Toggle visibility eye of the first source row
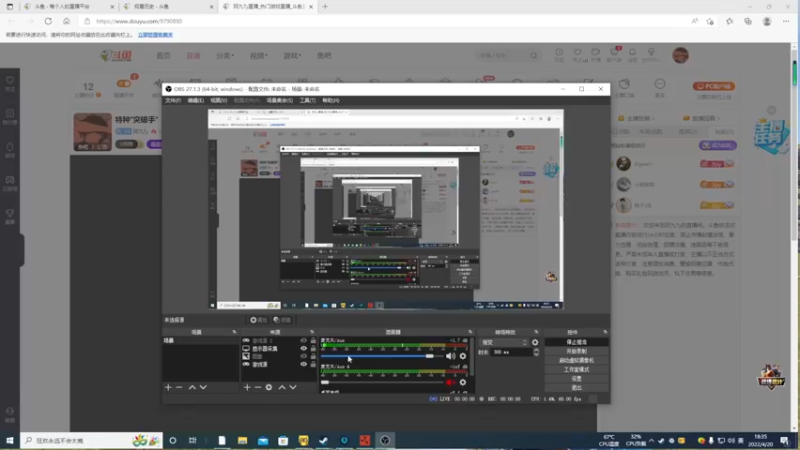800x450 pixels. [304, 340]
